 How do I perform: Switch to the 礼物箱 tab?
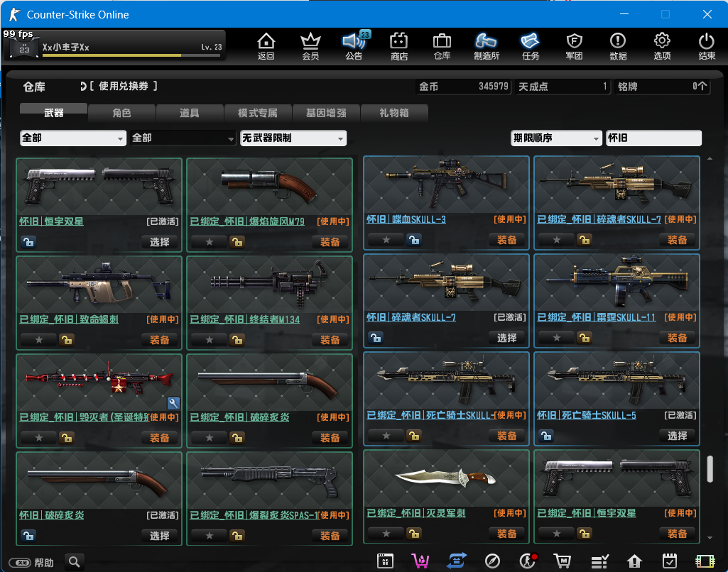393,113
